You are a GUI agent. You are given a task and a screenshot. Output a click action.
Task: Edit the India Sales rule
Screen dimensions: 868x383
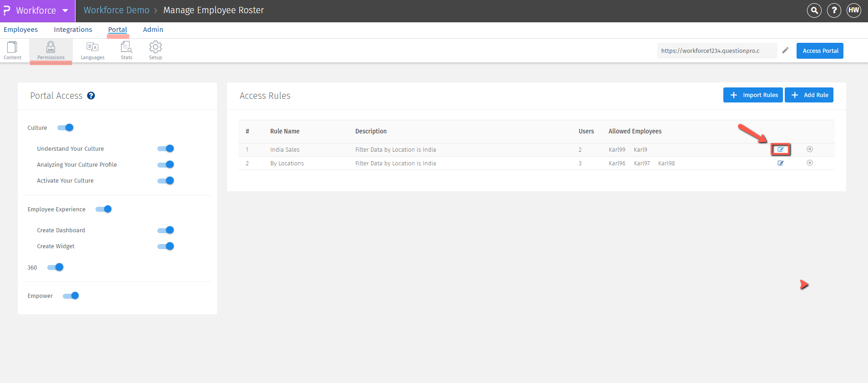click(780, 149)
